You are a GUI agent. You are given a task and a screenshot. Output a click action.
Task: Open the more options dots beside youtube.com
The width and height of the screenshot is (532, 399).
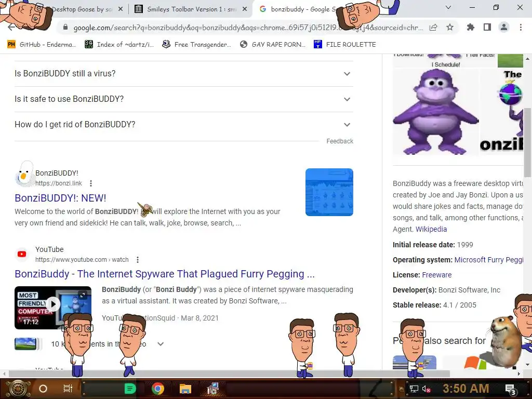(137, 260)
